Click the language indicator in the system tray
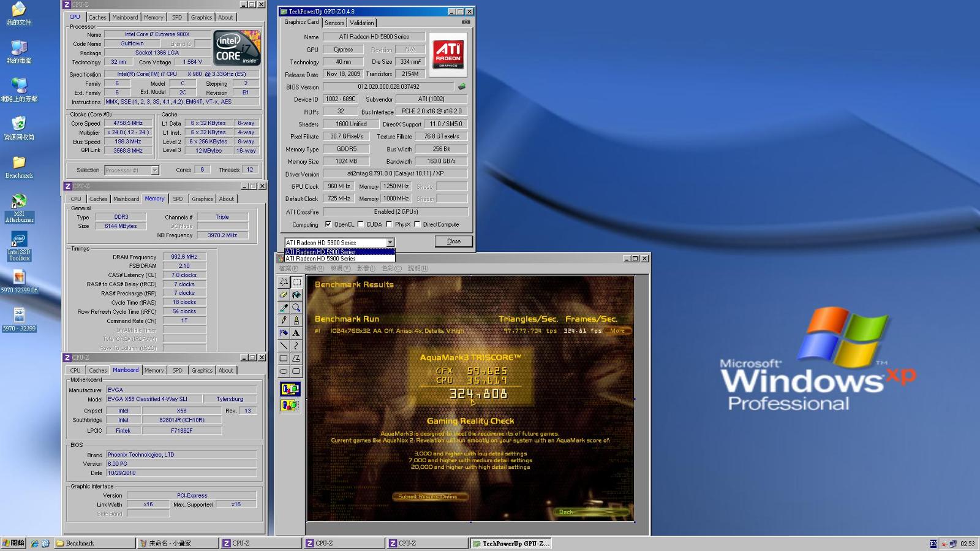Viewport: 980px width, 551px height. coord(933,544)
